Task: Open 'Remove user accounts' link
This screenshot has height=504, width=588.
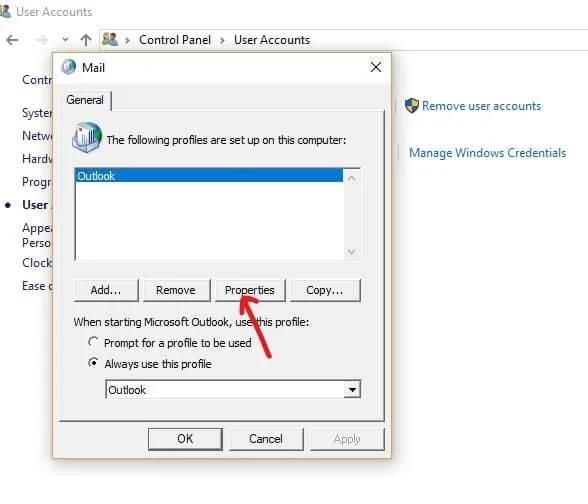Action: point(482,106)
